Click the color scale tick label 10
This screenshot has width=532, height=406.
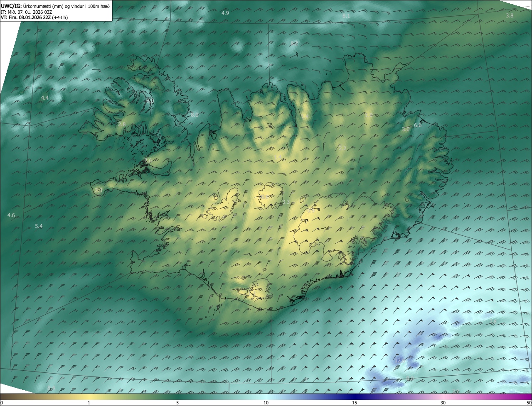click(266, 403)
